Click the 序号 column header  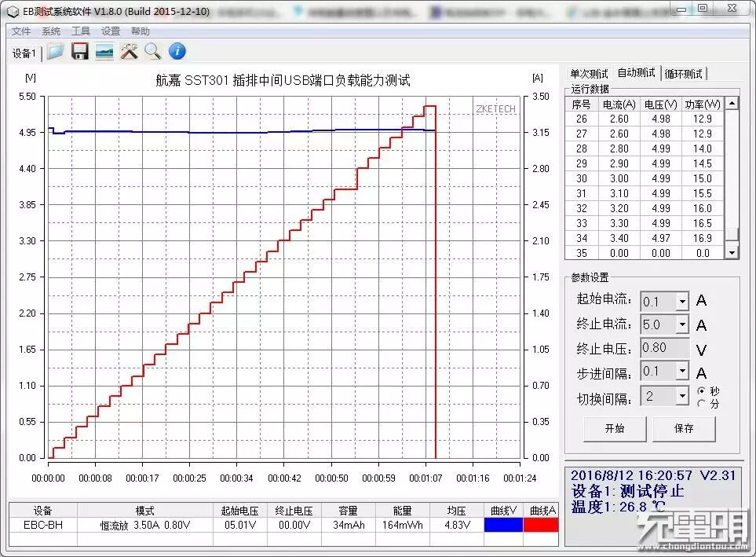coord(582,104)
